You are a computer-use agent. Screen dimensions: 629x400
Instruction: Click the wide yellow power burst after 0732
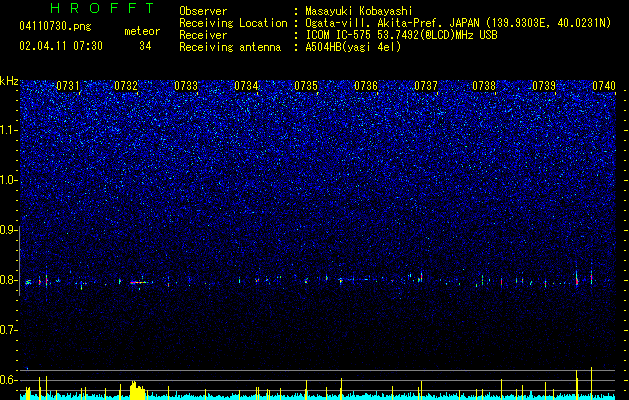click(137, 390)
